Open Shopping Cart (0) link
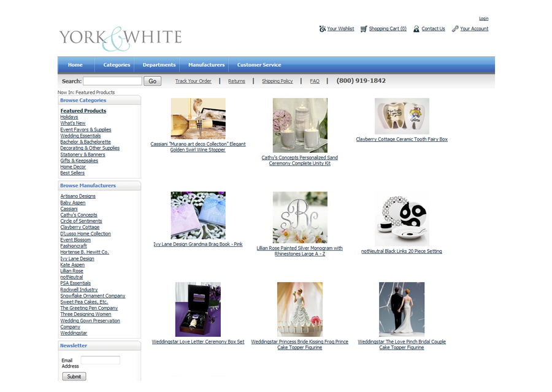552x392 pixels. click(x=388, y=29)
